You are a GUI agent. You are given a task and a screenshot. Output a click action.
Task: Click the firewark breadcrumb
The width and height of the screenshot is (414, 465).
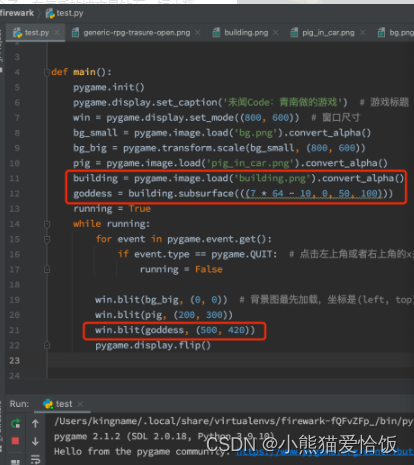[17, 13]
